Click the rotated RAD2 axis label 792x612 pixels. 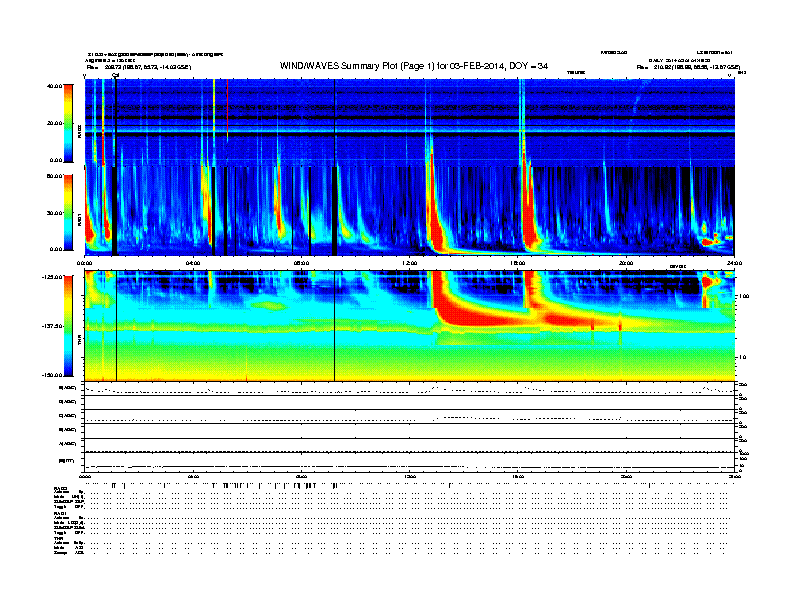coord(79,132)
